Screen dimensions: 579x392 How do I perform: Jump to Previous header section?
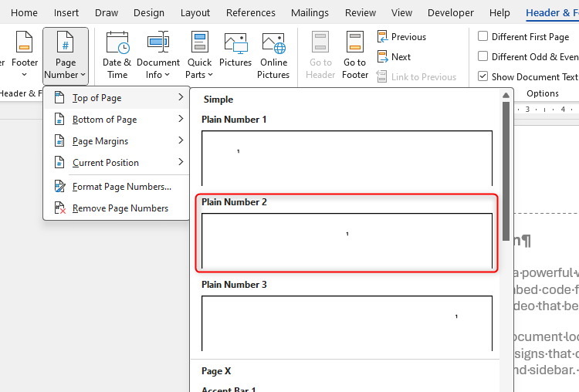401,37
